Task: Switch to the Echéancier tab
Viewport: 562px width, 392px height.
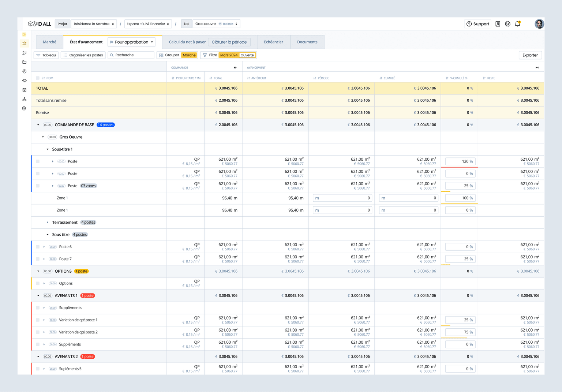Action: (273, 42)
